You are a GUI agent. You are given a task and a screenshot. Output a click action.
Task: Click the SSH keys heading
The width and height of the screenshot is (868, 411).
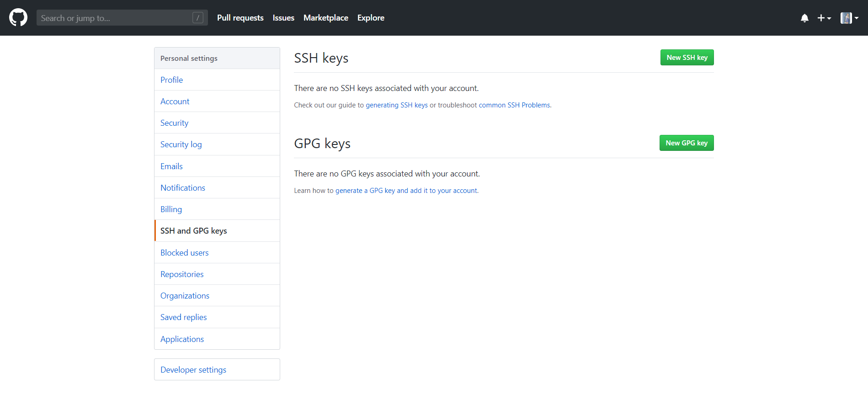tap(321, 58)
